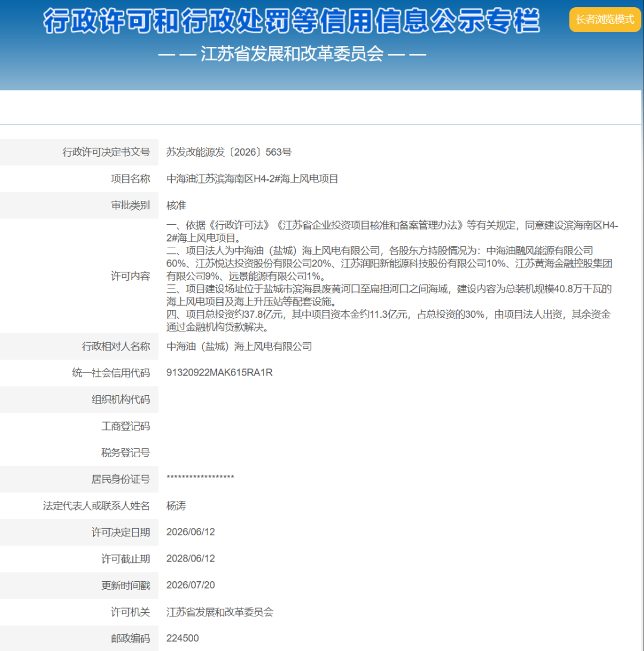Image resolution: width=644 pixels, height=651 pixels.
Task: Enable 长者浏览模式 elderly browsing mode
Action: [x=605, y=20]
